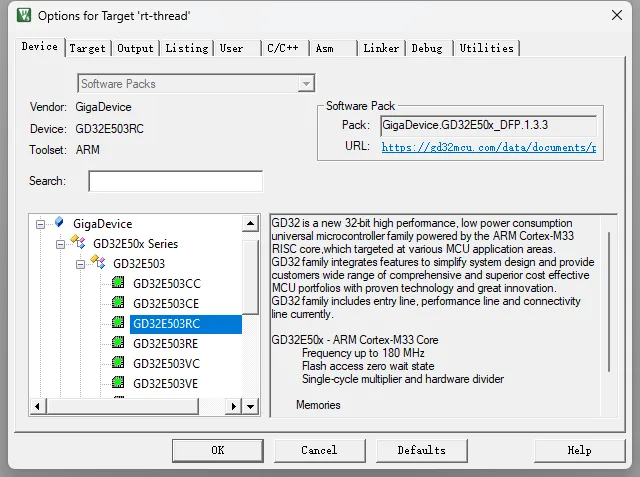Click the 'Frequency up to 180 MHz' text
The image size is (640, 477).
[363, 353]
